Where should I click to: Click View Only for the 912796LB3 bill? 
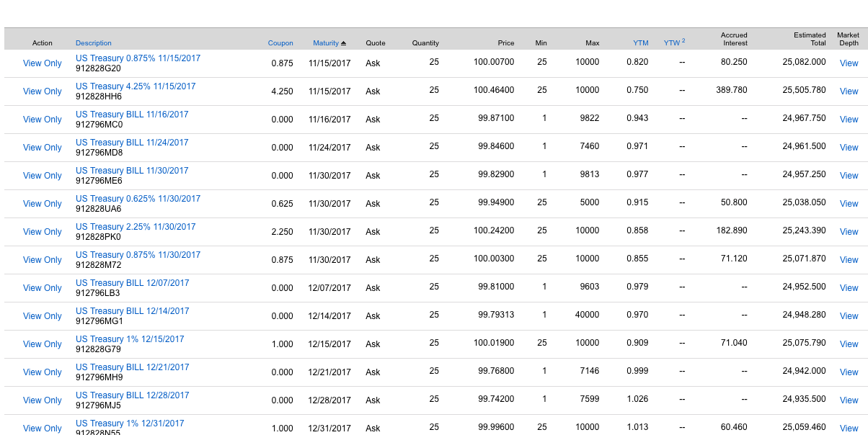(x=43, y=288)
